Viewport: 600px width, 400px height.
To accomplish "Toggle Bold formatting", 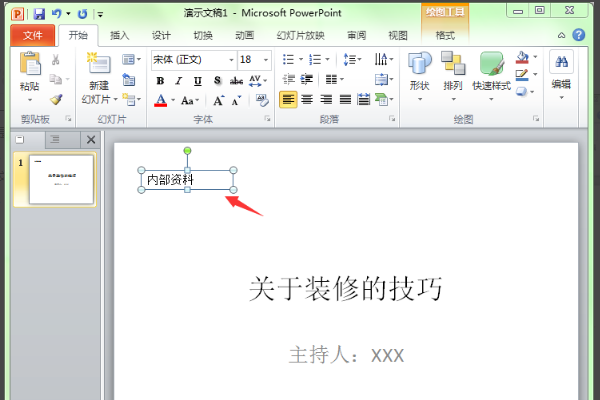I will point(160,81).
